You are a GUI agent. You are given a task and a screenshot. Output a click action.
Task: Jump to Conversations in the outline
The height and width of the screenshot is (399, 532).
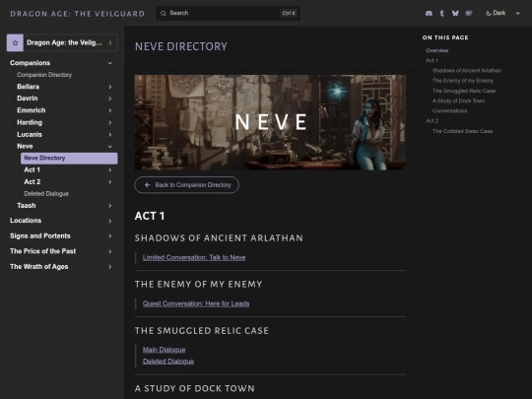click(449, 111)
